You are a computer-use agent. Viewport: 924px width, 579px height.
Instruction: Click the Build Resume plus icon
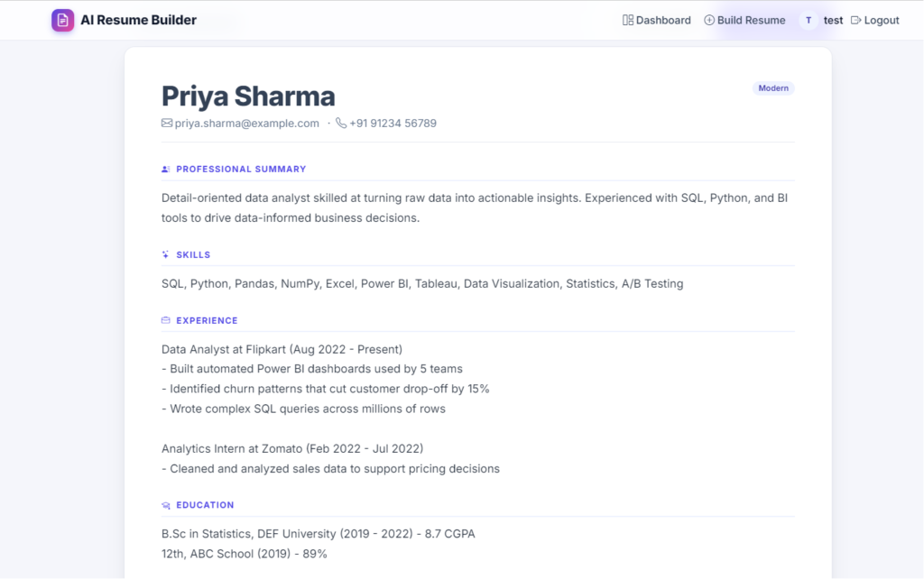coord(709,20)
